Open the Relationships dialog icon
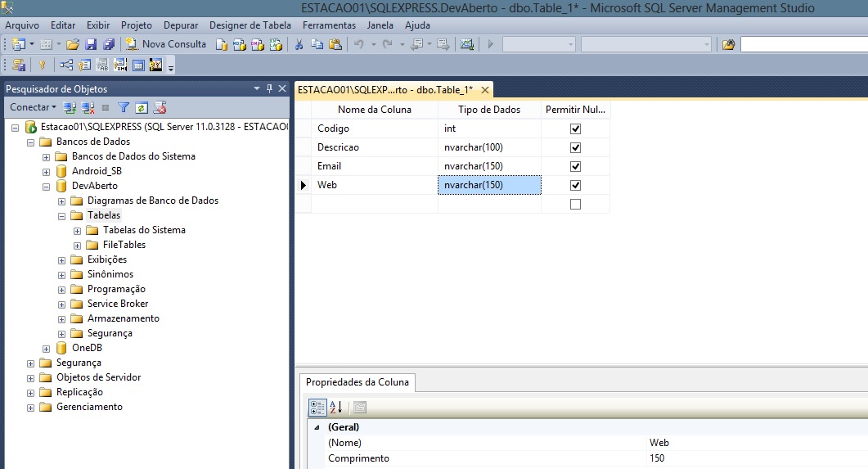Image resolution: width=868 pixels, height=469 pixels. (x=65, y=65)
